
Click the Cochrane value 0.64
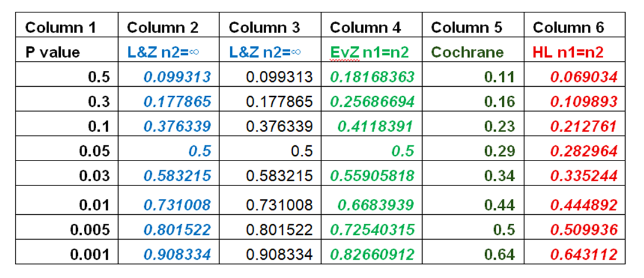point(502,255)
